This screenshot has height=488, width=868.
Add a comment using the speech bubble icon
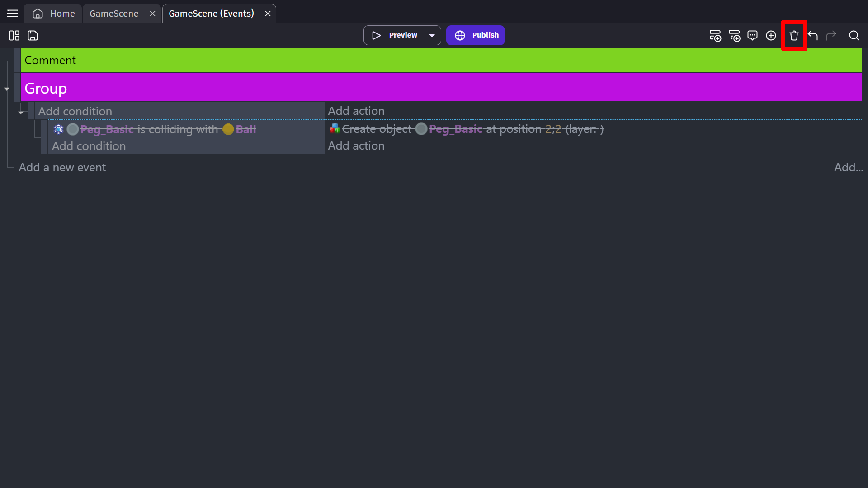(x=752, y=35)
